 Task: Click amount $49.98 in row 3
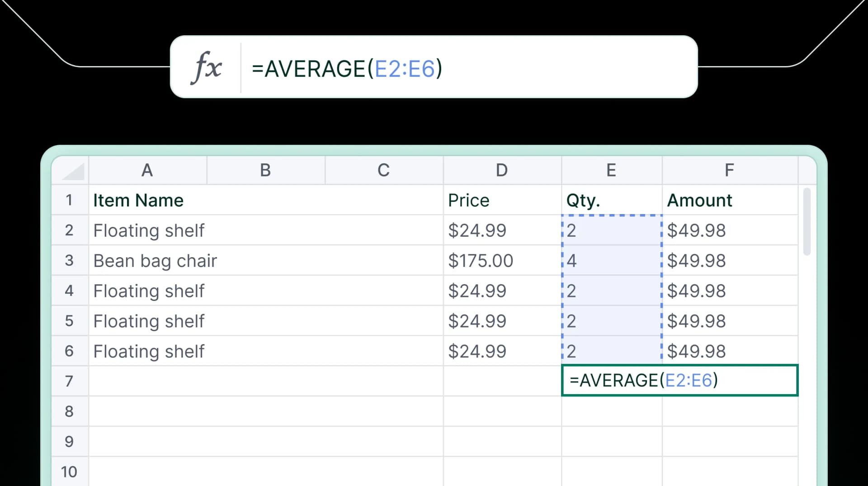pyautogui.click(x=730, y=261)
